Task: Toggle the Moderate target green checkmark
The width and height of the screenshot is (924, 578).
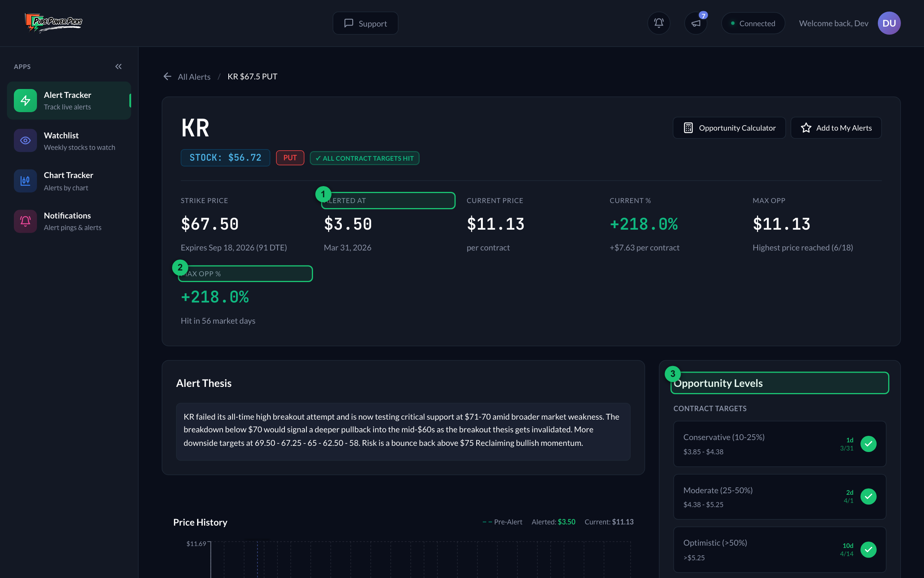Action: 869,496
